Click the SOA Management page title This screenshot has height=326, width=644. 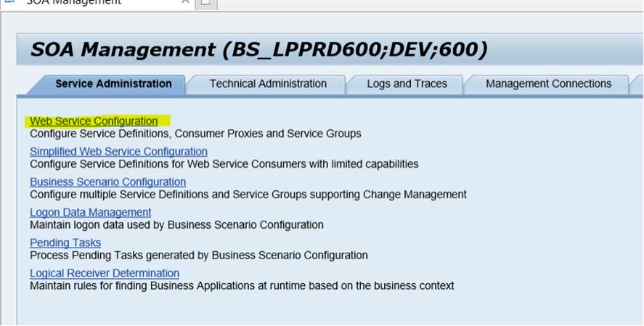[258, 49]
